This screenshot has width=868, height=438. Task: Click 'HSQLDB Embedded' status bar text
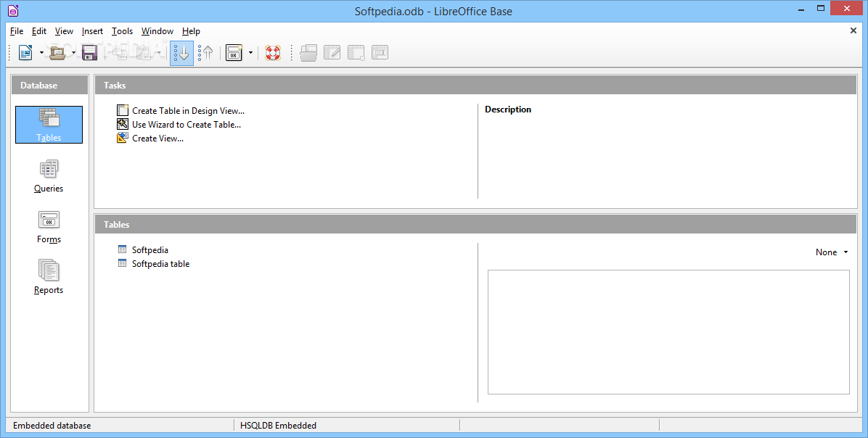279,425
